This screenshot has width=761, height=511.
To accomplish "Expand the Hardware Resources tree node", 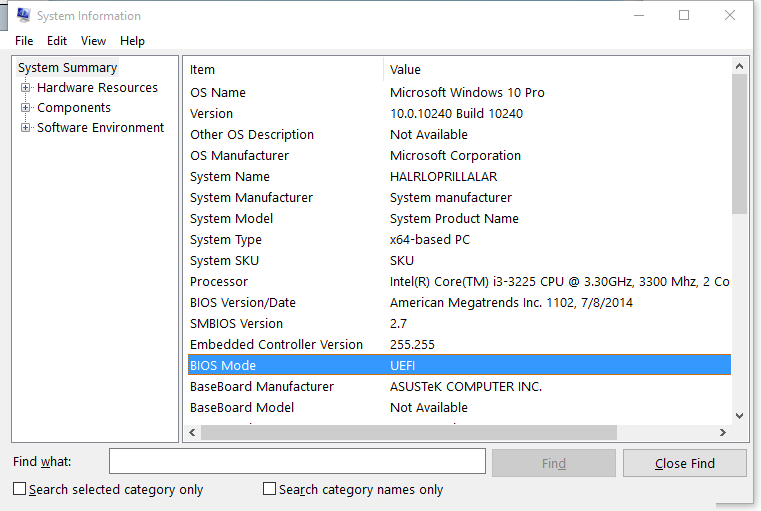I will click(26, 88).
